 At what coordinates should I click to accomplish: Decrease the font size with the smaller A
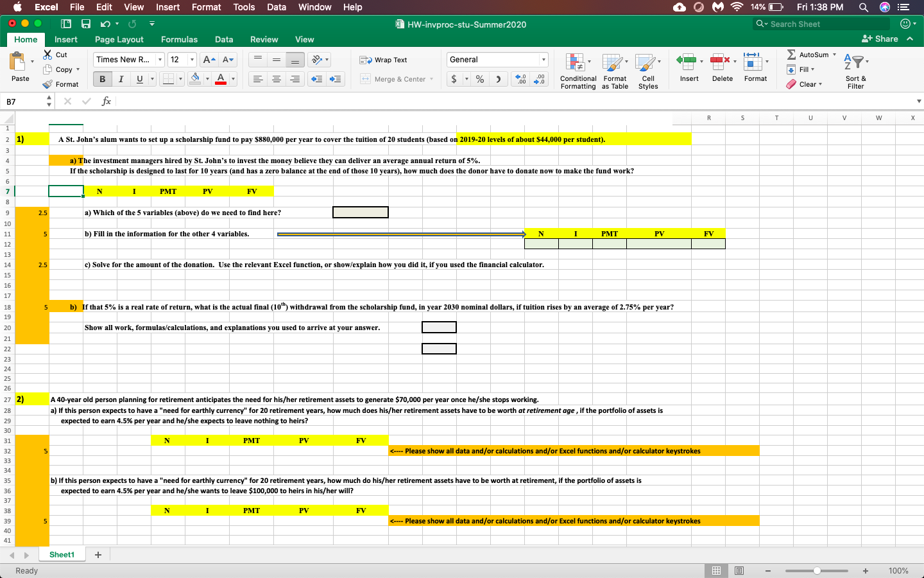228,60
